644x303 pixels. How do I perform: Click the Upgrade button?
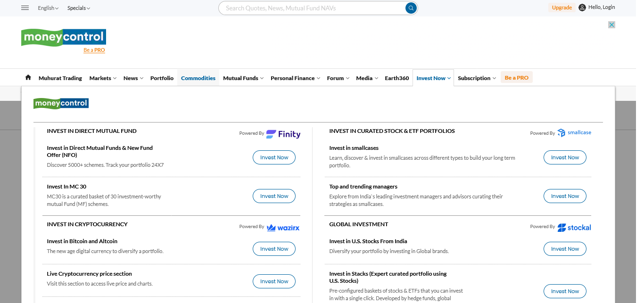click(x=561, y=8)
